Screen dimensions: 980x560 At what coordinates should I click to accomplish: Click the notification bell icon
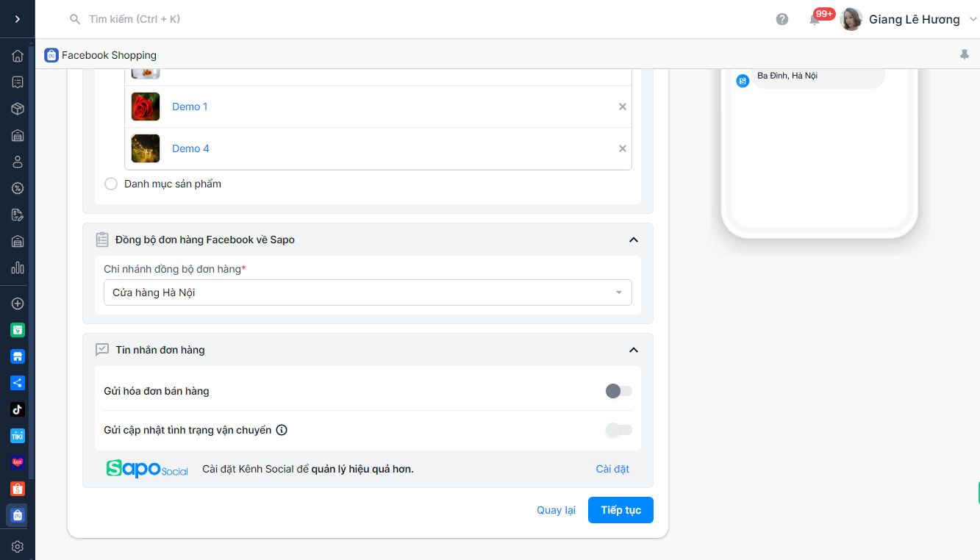coord(815,20)
